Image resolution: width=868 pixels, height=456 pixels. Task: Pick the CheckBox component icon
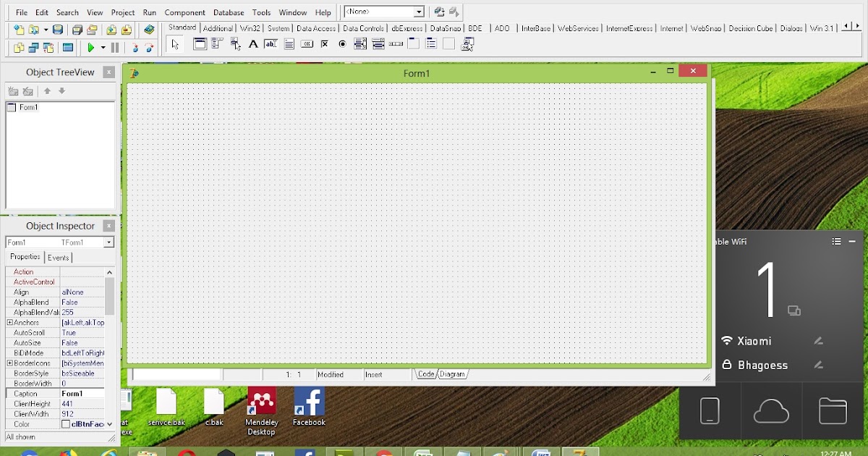pos(325,43)
